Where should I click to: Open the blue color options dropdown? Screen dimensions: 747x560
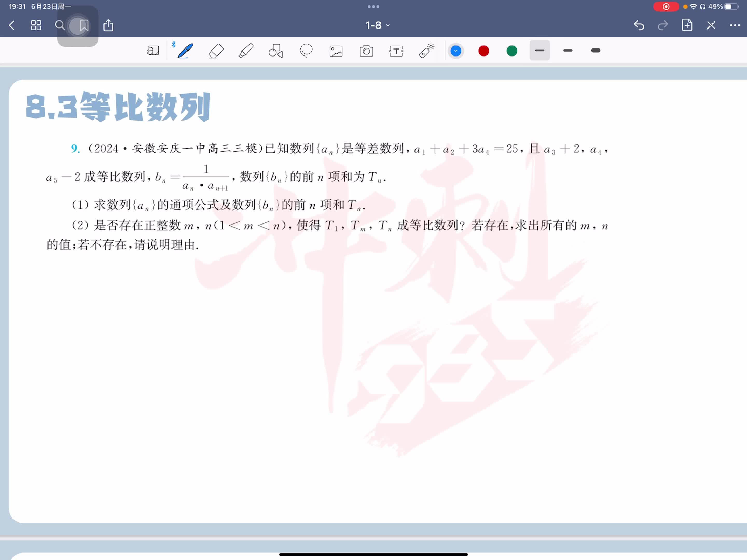pyautogui.click(x=455, y=51)
